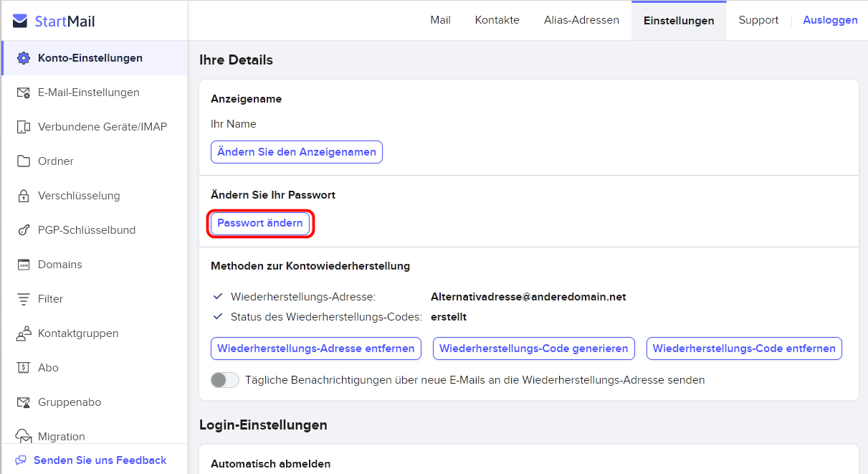The height and width of the screenshot is (474, 868).
Task: Click the Verschlüsselung padlock icon
Action: coord(24,196)
